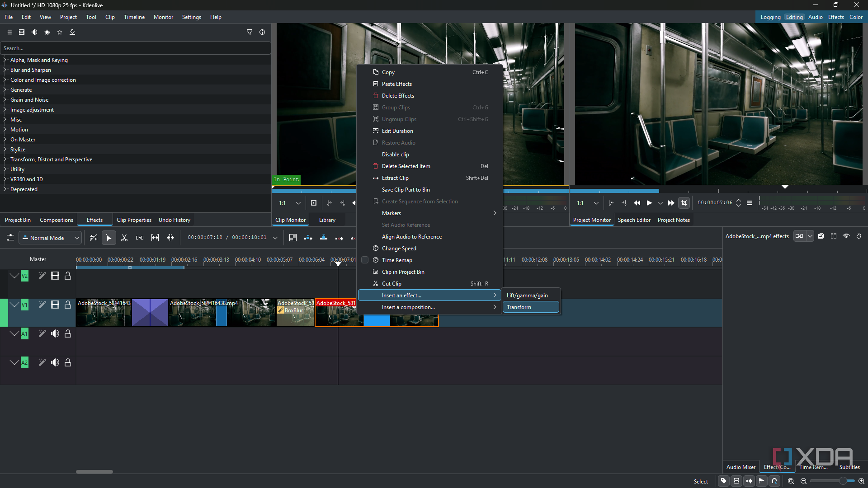Open the Timeline menu in menu bar

tap(134, 17)
